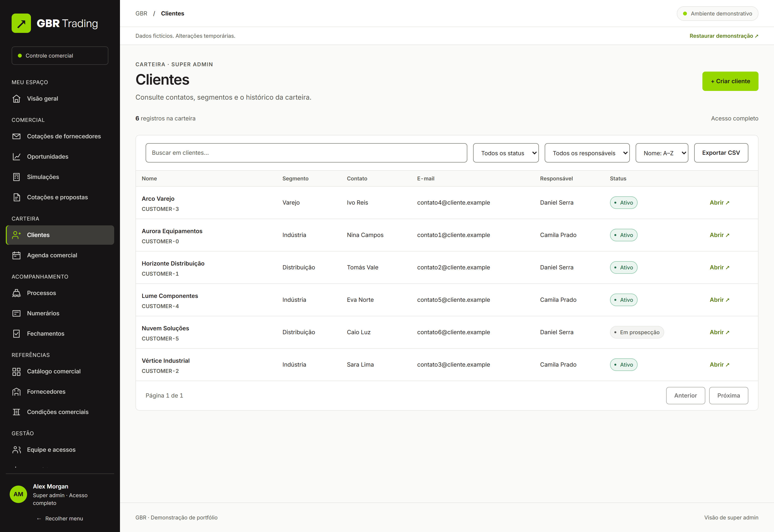This screenshot has width=774, height=532.
Task: Click the Simulações calculator icon
Action: click(16, 177)
